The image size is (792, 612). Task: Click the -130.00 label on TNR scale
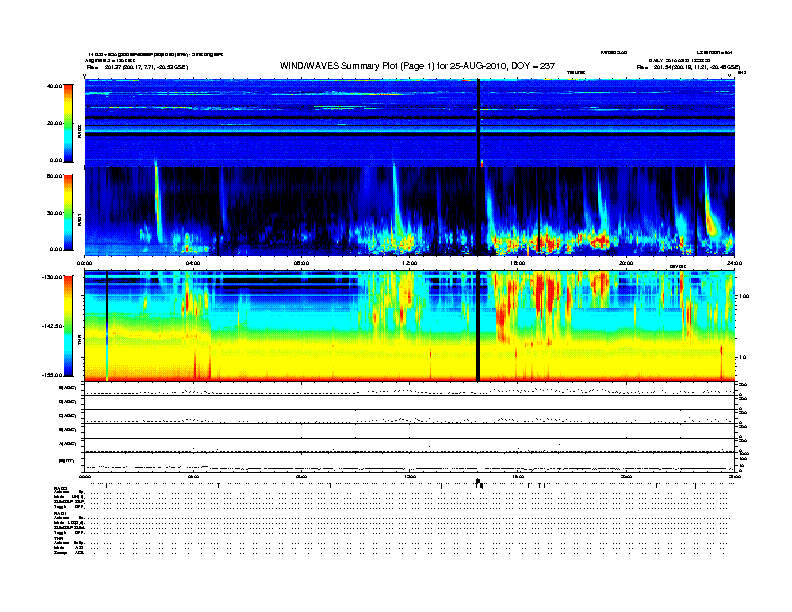(x=53, y=277)
